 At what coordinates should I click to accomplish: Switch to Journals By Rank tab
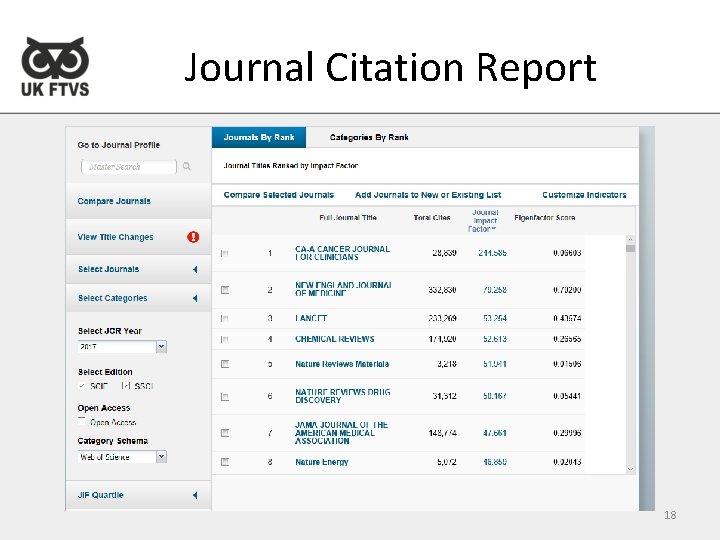click(259, 137)
